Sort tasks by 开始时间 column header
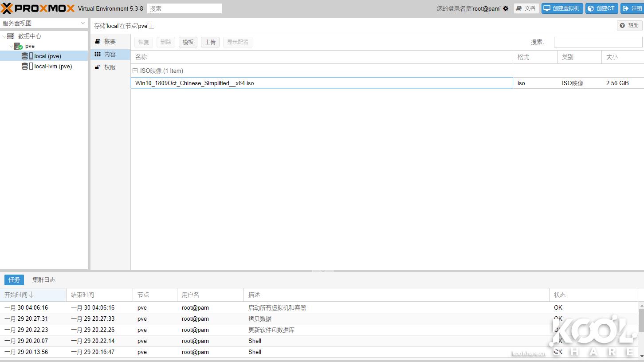644x362 pixels. click(x=20, y=295)
